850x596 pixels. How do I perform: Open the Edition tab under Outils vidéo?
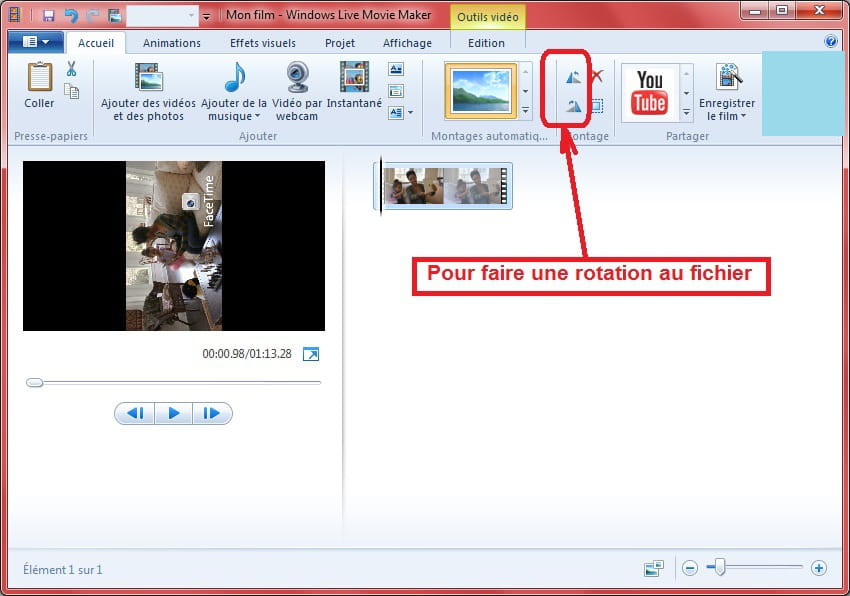[486, 43]
